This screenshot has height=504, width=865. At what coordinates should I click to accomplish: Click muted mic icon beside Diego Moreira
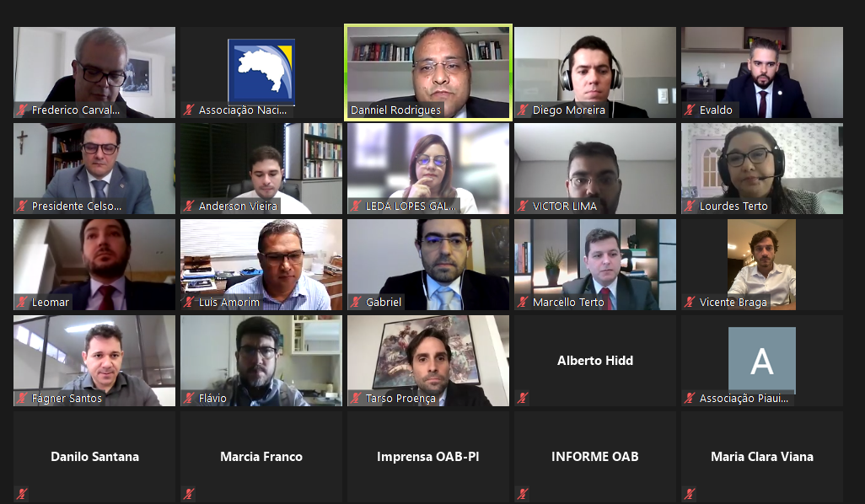[523, 110]
